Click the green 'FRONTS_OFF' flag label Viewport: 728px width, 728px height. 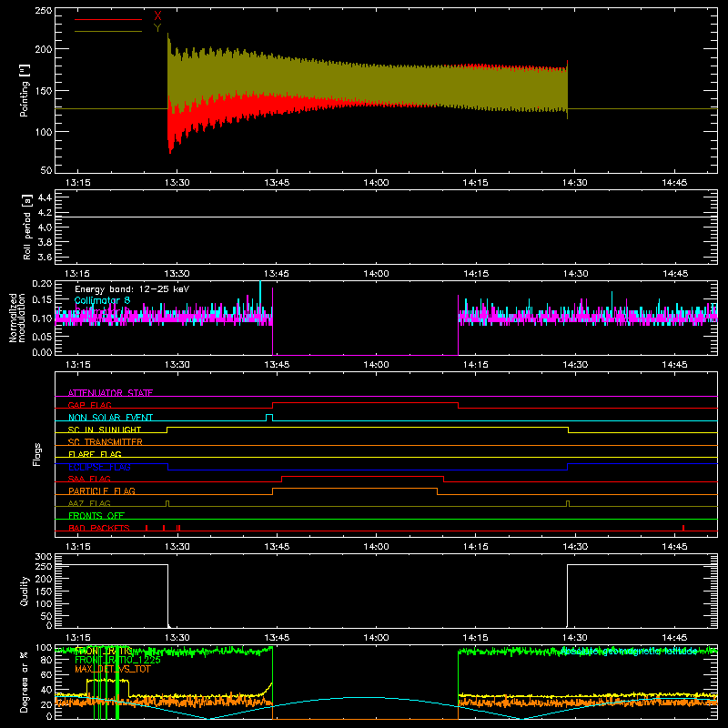[x=96, y=516]
